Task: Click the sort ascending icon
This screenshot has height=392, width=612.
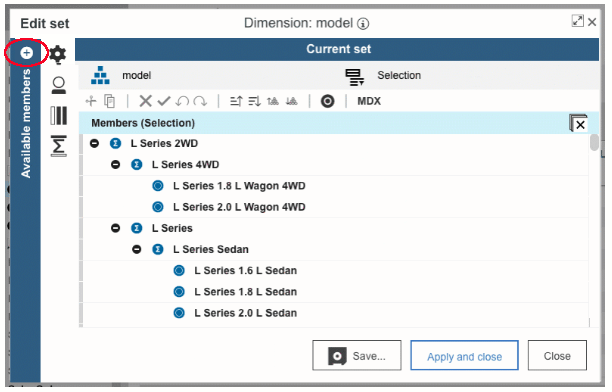Action: (x=236, y=102)
